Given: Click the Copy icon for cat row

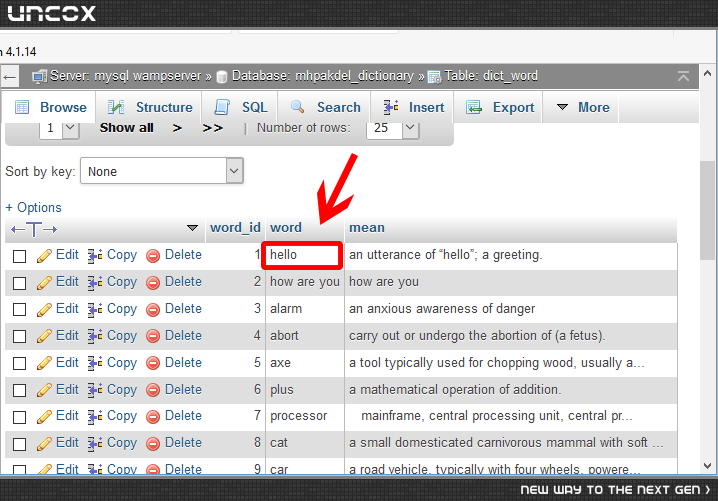Looking at the screenshot, I should click(95, 444).
